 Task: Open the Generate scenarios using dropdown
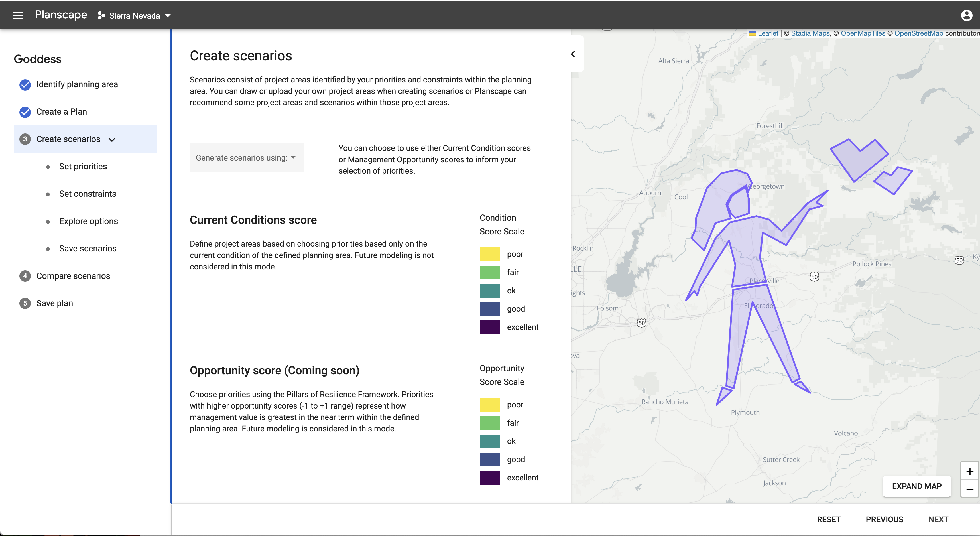247,157
